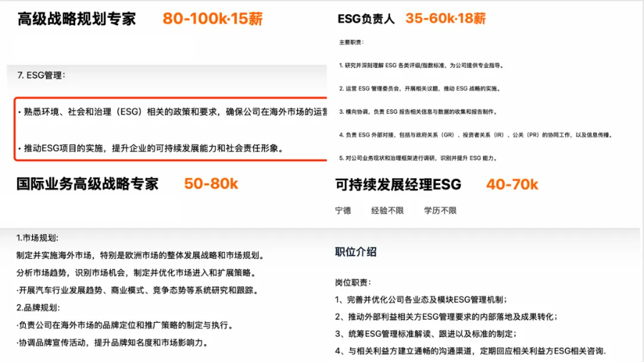Viewport: 644px width, 362px height.
Task: Click the salary 35-60k·18薪
Action: click(x=445, y=19)
